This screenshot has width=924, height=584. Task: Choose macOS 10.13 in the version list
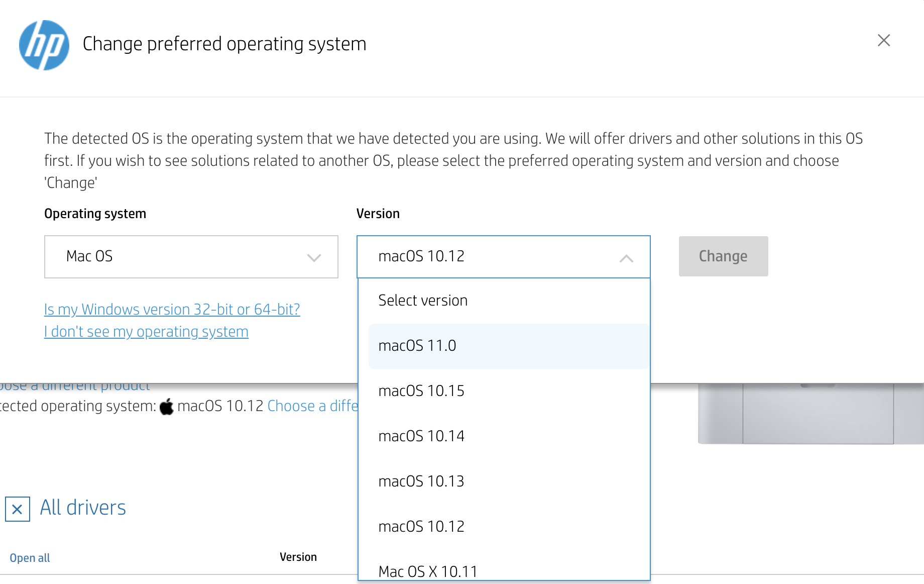504,481
